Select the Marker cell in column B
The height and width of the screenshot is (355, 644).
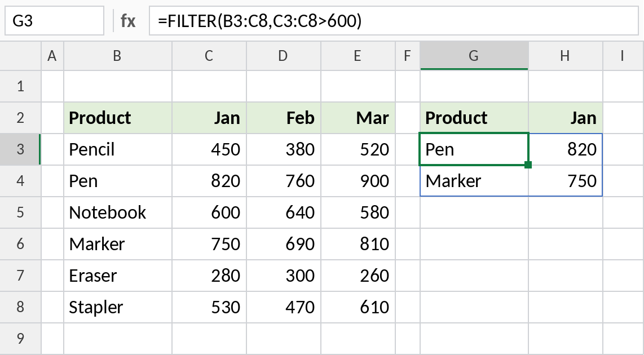tap(117, 244)
